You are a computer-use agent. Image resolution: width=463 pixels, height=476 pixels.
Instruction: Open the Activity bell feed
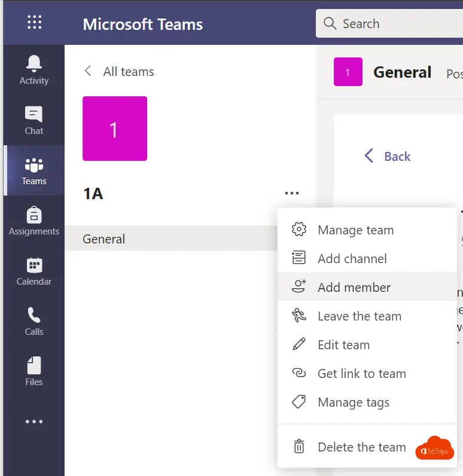(x=34, y=70)
